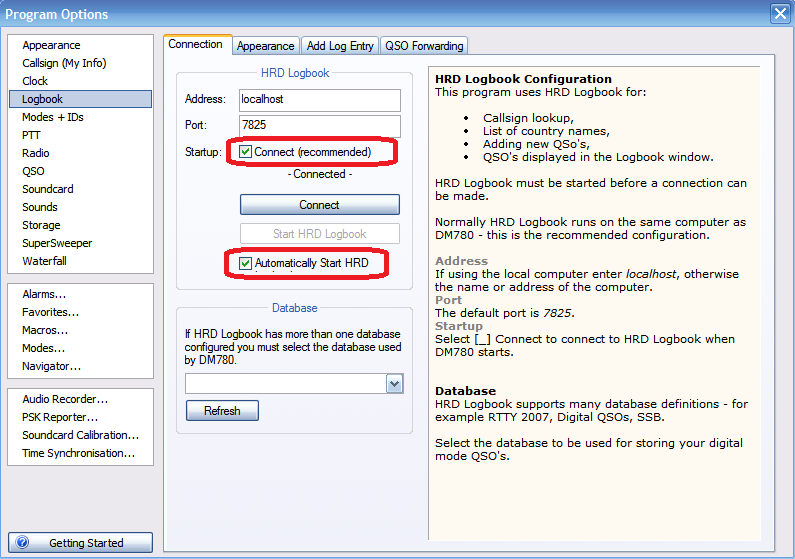
Task: Open Modes + IDs options
Action: pos(53,117)
